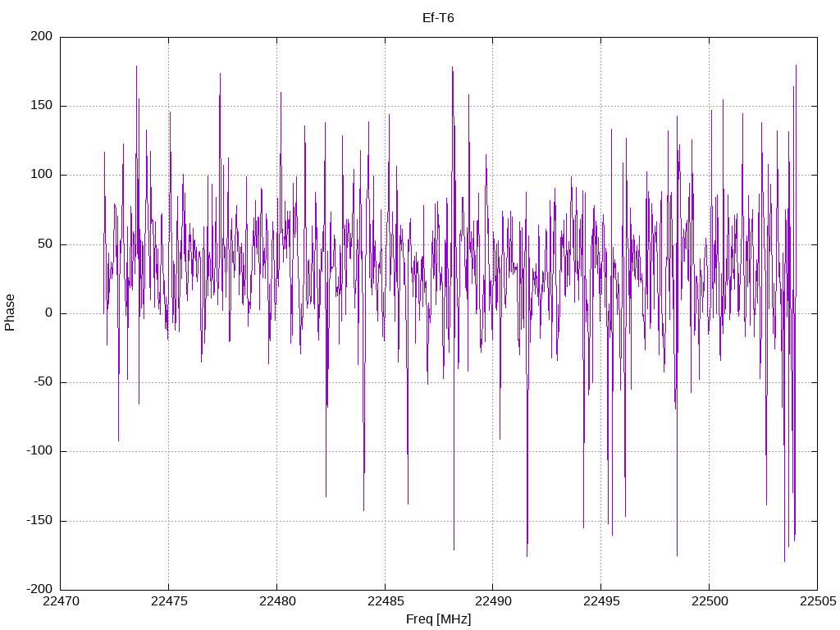Click the 200 y-axis tick label
Screen dimensions: 840x630
42,36
